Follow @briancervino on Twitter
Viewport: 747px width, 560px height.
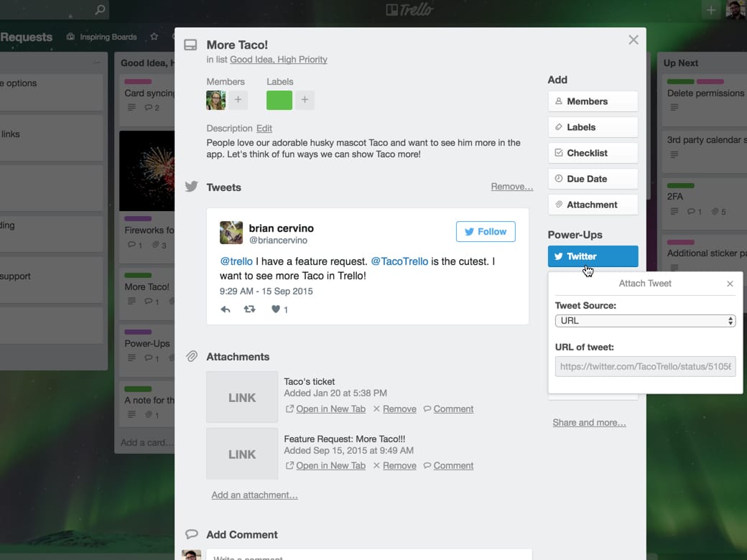[x=486, y=231]
